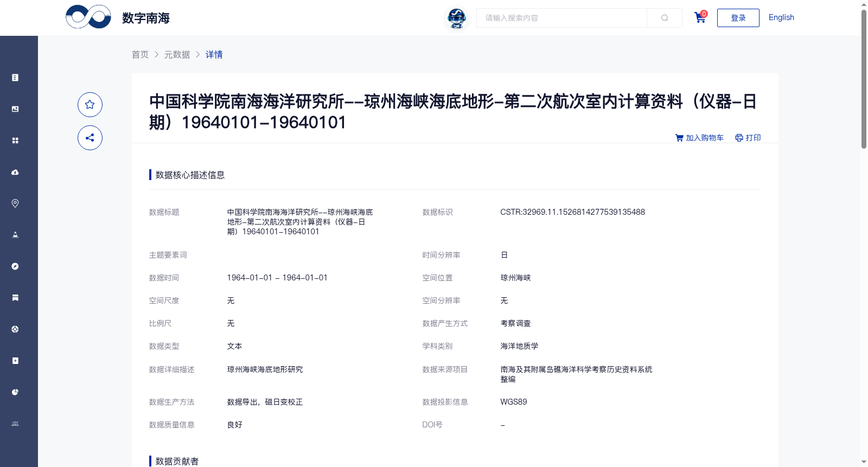
Task: Open the lifebuoy target sidebar icon
Action: click(x=15, y=329)
